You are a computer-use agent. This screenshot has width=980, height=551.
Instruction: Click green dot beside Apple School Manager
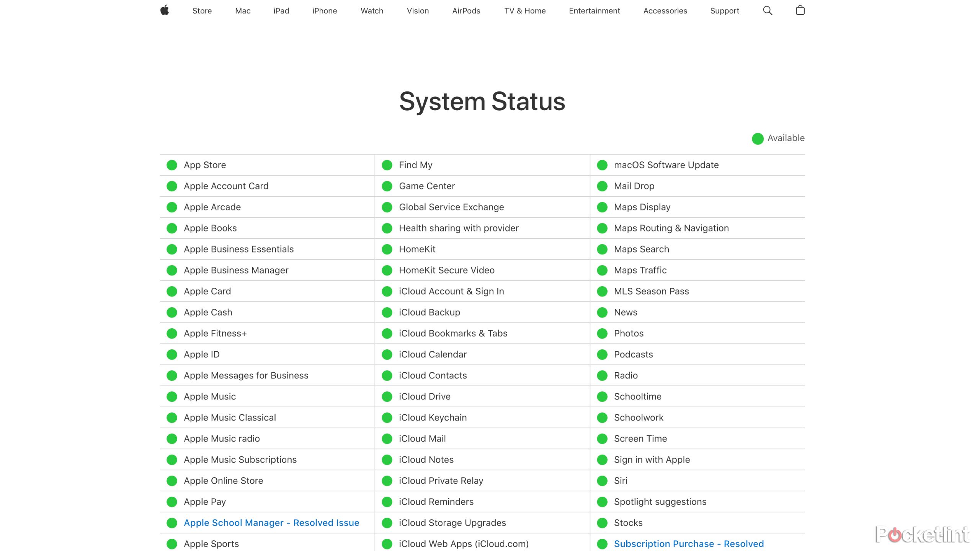pos(172,523)
